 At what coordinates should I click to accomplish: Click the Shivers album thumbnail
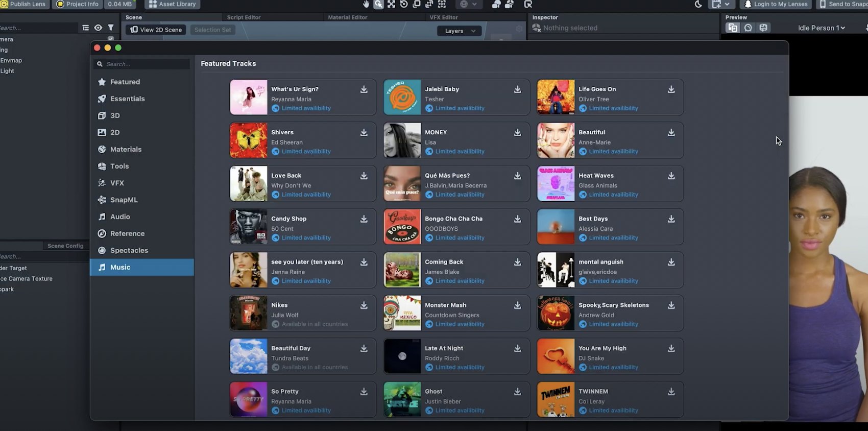[x=249, y=140]
